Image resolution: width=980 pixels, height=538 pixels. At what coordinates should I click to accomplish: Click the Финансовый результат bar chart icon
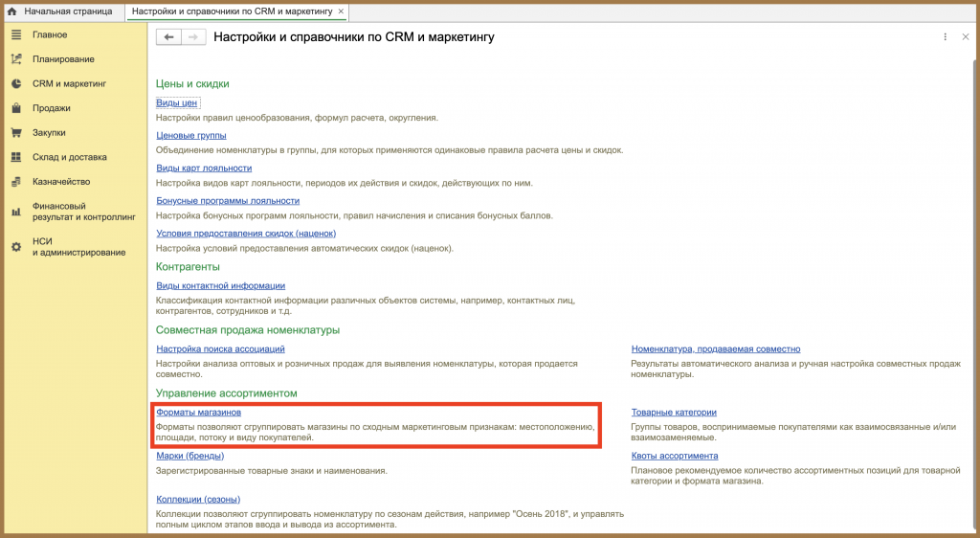[16, 212]
